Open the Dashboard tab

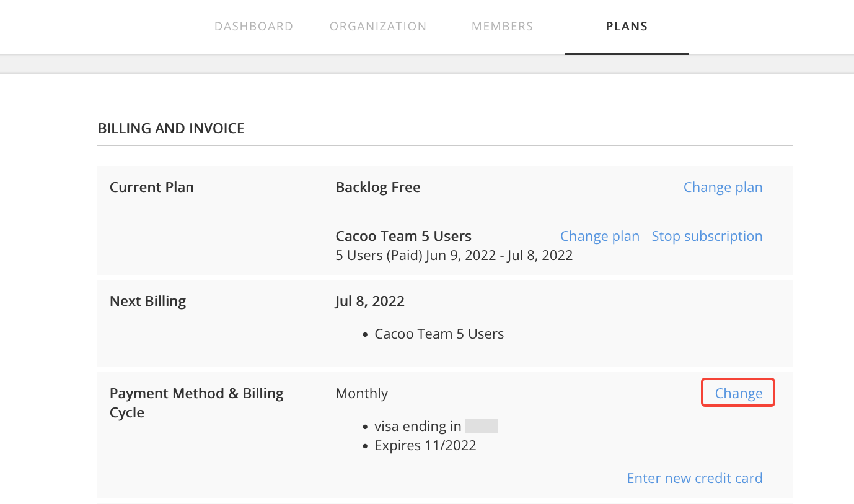(x=253, y=27)
